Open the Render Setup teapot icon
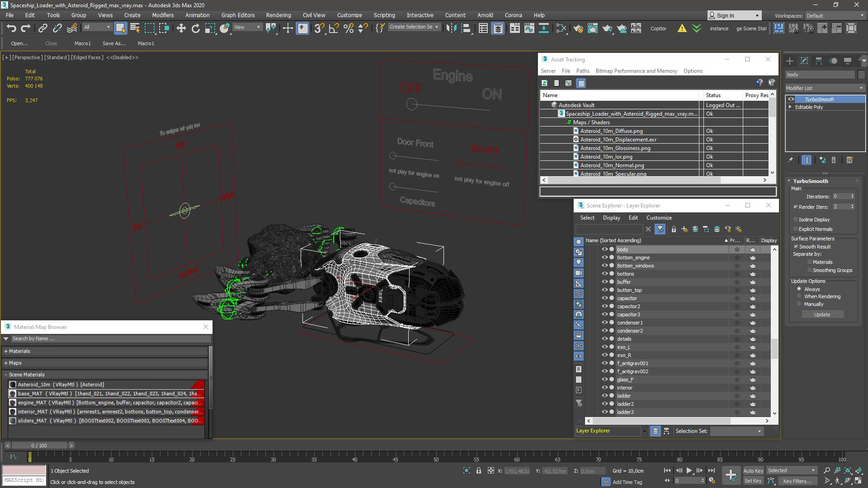Image resolution: width=868 pixels, height=488 pixels. pos(578,28)
